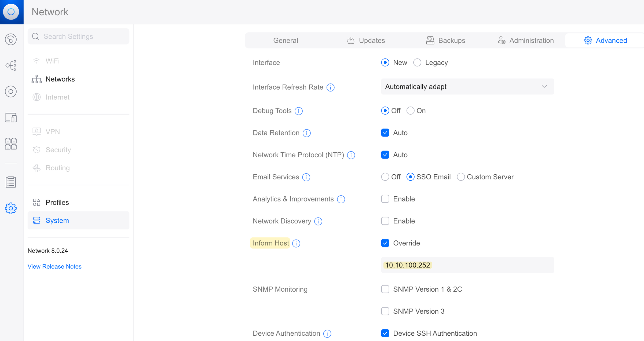Open the System Log clipboard icon
644x341 pixels.
click(11, 182)
